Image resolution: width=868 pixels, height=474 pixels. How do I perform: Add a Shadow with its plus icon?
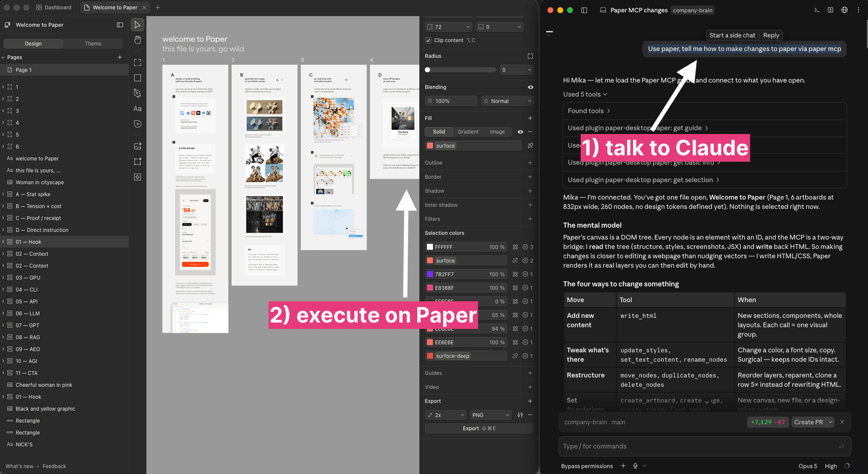pyautogui.click(x=530, y=191)
